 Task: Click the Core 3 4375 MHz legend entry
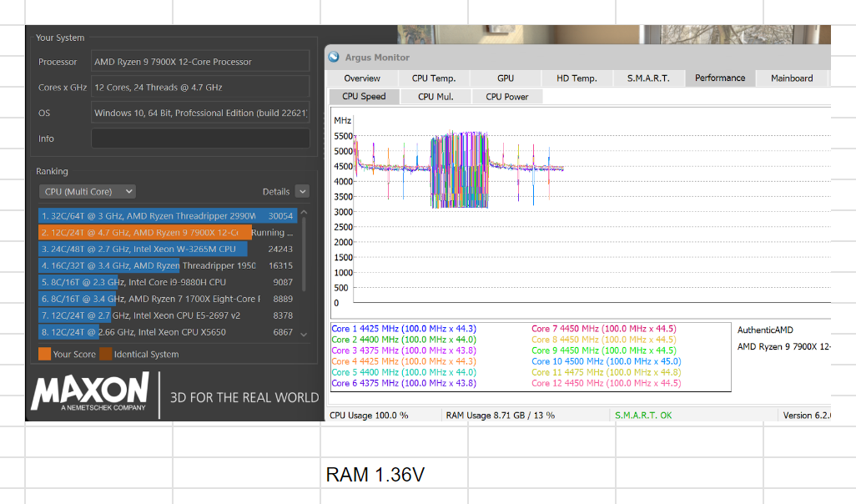pos(404,350)
